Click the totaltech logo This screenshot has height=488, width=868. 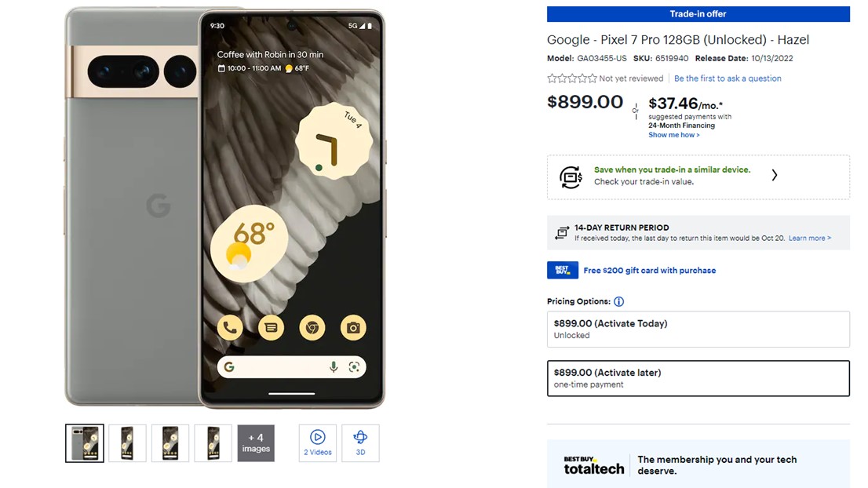click(x=593, y=466)
